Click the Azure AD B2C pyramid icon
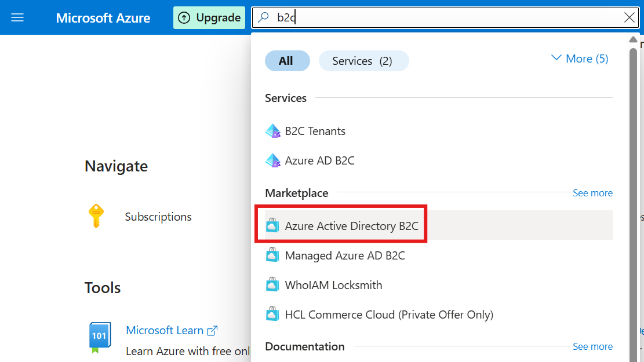Viewport: 644px width, 362px height. click(x=272, y=160)
